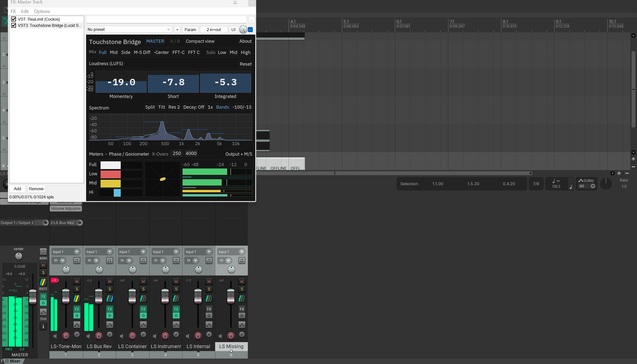Remove the selected FX
Screen dimensions: 637x364
[x=36, y=189]
